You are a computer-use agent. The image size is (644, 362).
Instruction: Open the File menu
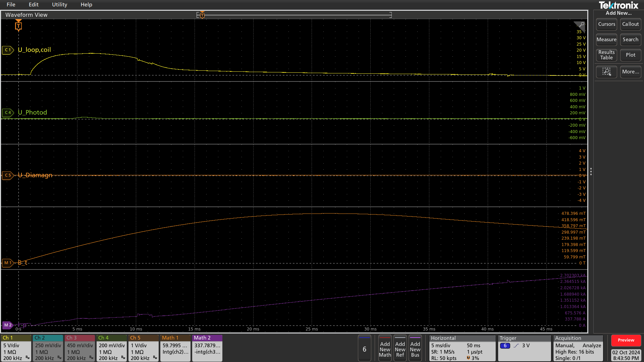click(x=11, y=5)
